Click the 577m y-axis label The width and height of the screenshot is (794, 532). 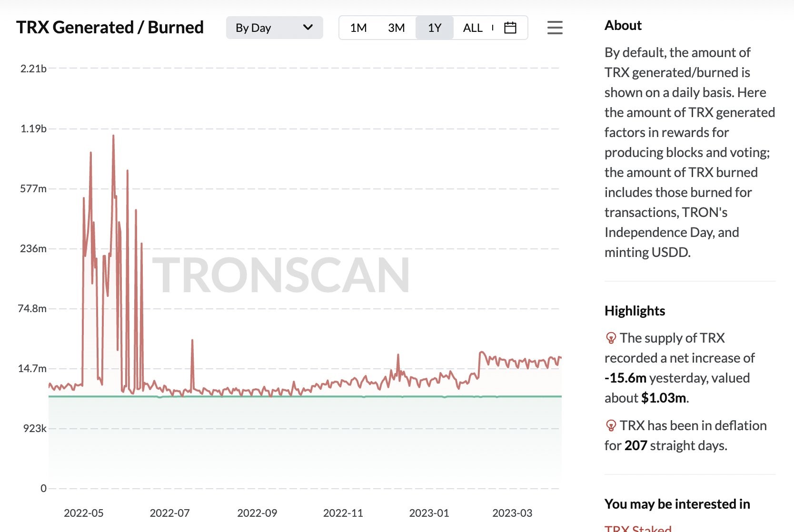tap(33, 188)
